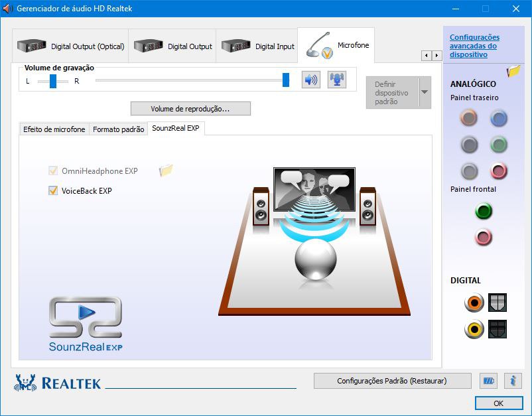Switch to Digital Output (Optical) tab
This screenshot has height=416, width=532.
(x=70, y=46)
